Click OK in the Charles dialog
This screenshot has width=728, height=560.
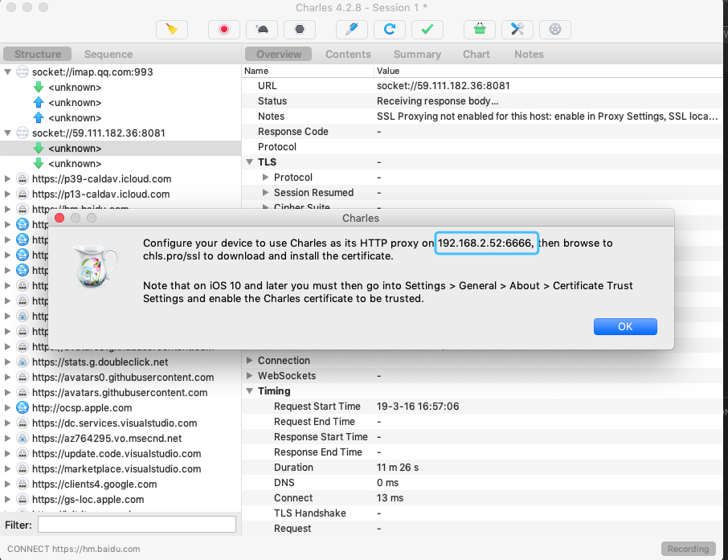click(x=625, y=326)
